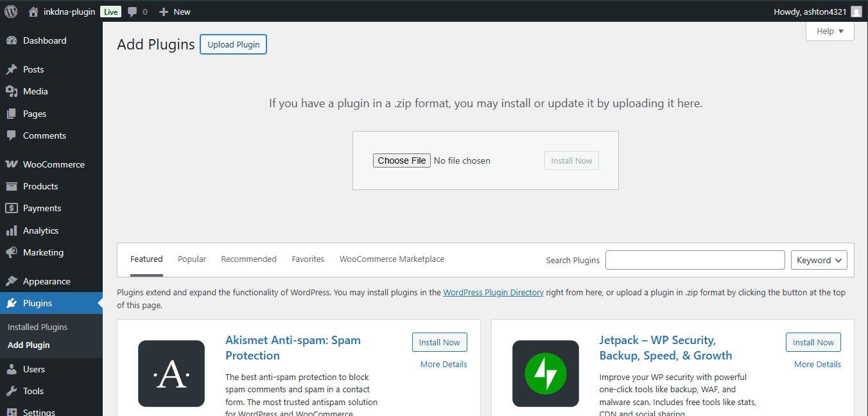This screenshot has height=416, width=868.
Task: Select Installed Plugins in the sidebar
Action: click(x=37, y=327)
